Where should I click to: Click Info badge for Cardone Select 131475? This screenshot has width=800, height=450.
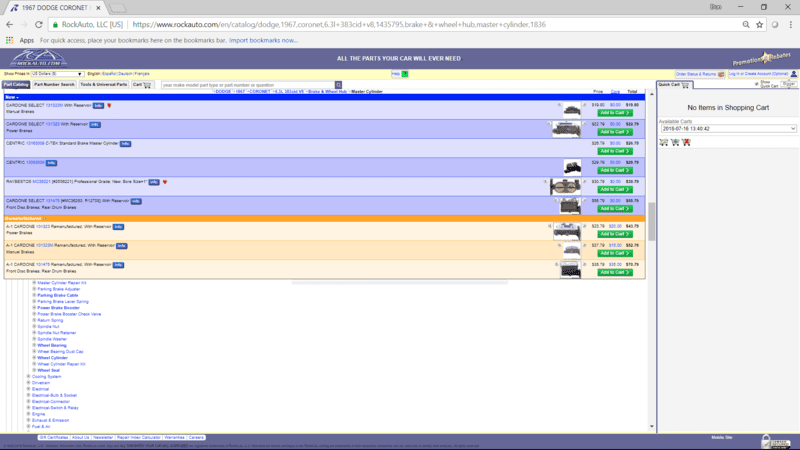pyautogui.click(x=136, y=201)
